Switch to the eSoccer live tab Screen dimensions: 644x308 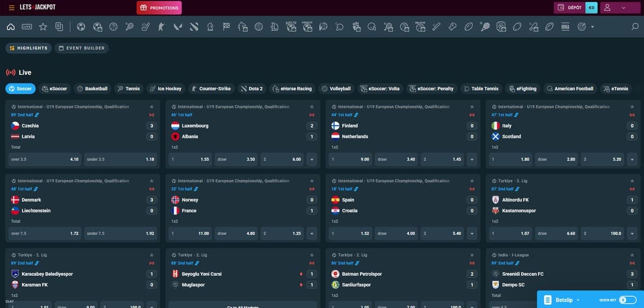pyautogui.click(x=55, y=89)
